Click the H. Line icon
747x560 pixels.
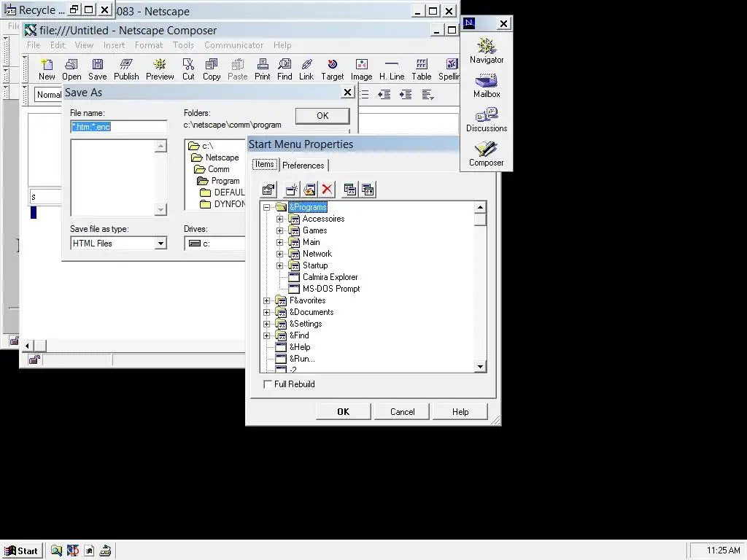tap(392, 69)
